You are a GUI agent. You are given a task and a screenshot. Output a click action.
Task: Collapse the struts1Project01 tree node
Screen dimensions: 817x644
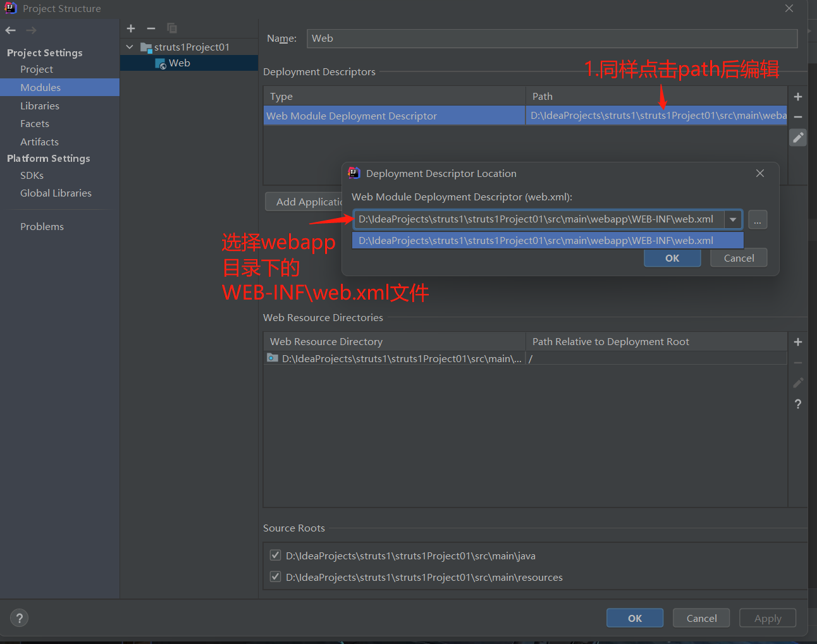130,47
